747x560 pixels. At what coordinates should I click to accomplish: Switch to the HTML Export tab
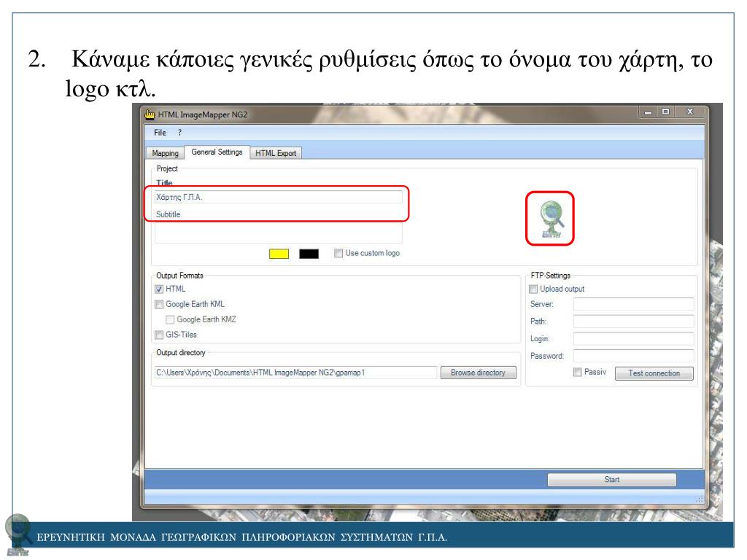275,153
